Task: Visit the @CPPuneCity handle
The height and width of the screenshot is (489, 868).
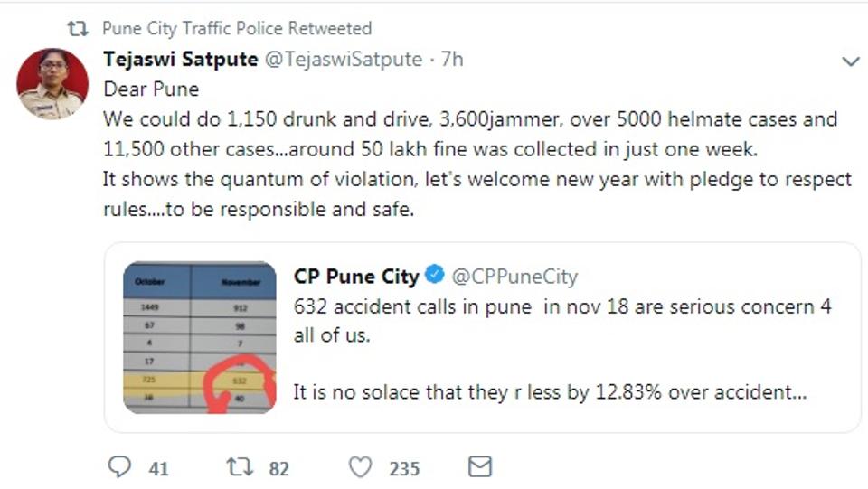Action: (x=514, y=276)
